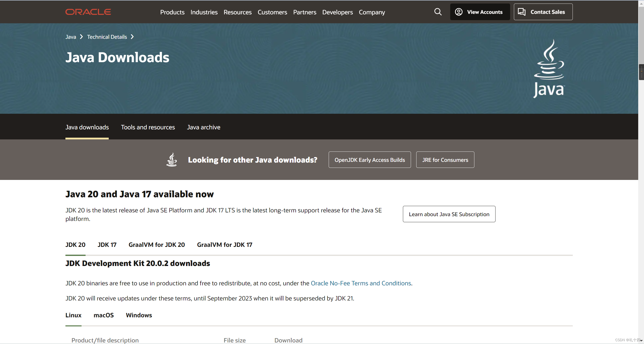Select the JDK 20 tab

tap(75, 245)
